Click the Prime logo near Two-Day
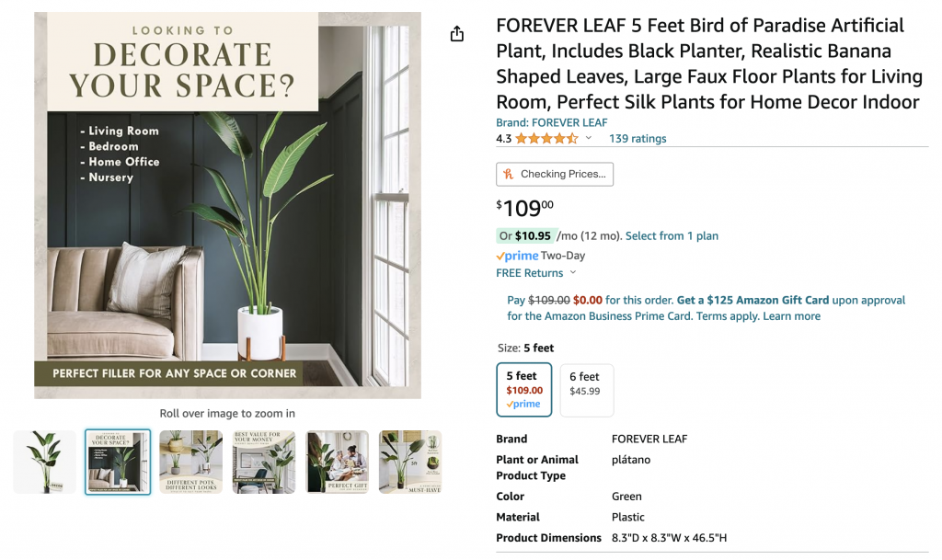 [x=517, y=256]
